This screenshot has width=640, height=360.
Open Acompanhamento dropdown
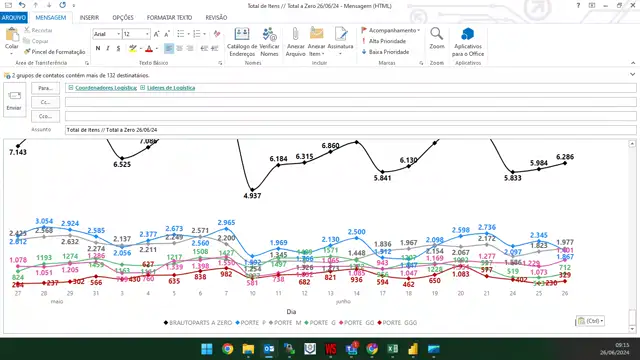tap(391, 30)
